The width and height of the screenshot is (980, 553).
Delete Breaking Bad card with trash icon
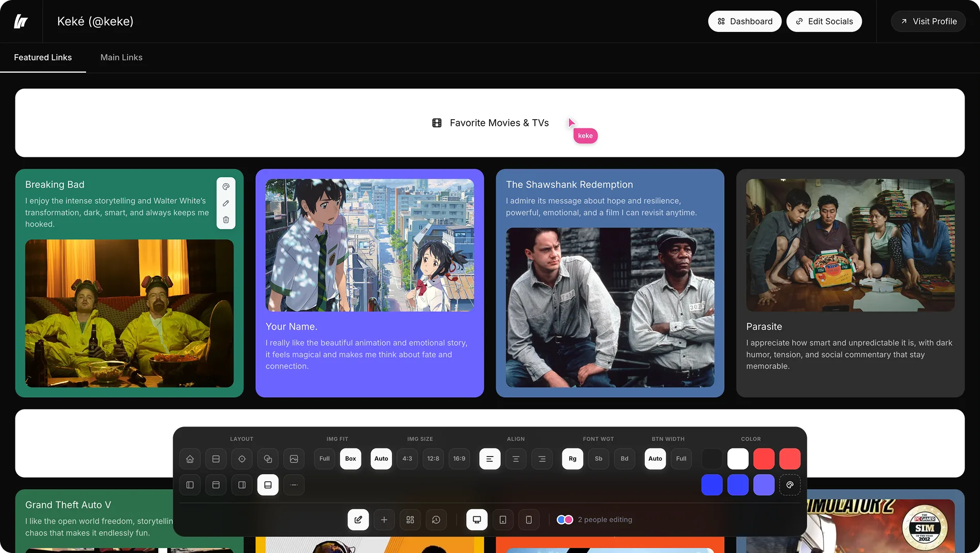coord(226,220)
